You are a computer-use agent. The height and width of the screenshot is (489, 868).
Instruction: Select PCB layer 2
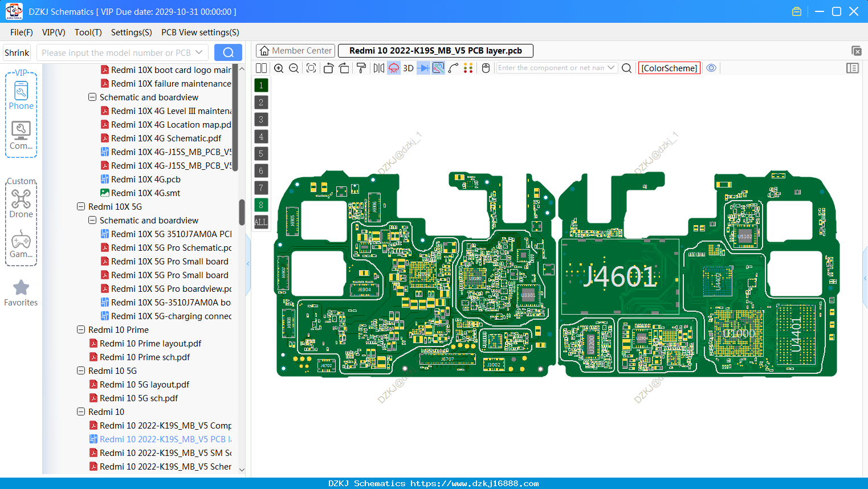click(261, 103)
